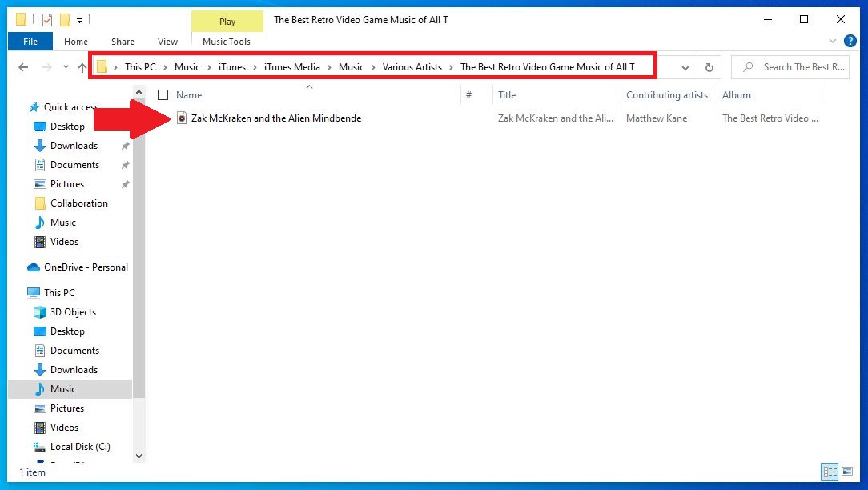Open previous locations dropdown beside address bar
Viewport: 868px width, 490px height.
(685, 67)
